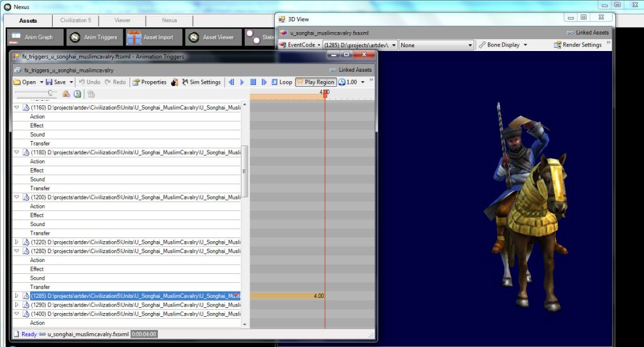This screenshot has width=644, height=347.
Task: Collapse the (1280) event node
Action: pyautogui.click(x=17, y=251)
